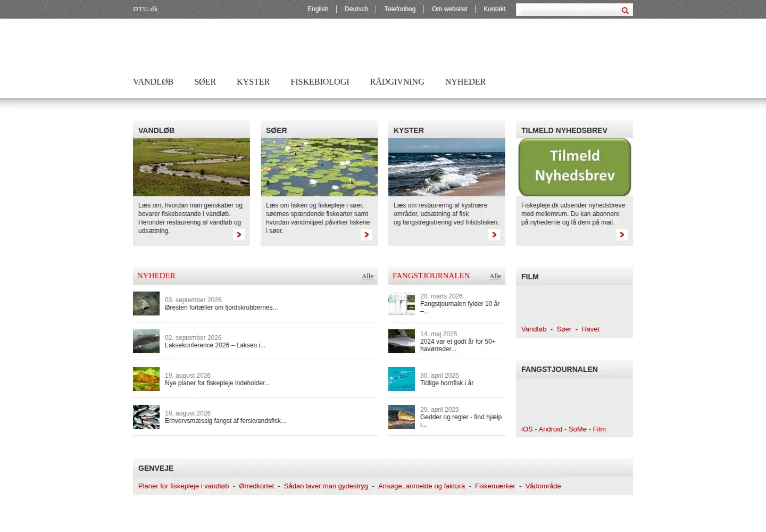Image resolution: width=766 pixels, height=532 pixels.
Task: Open 'Sådan laver man gydestryg' shortcut
Action: [326, 486]
